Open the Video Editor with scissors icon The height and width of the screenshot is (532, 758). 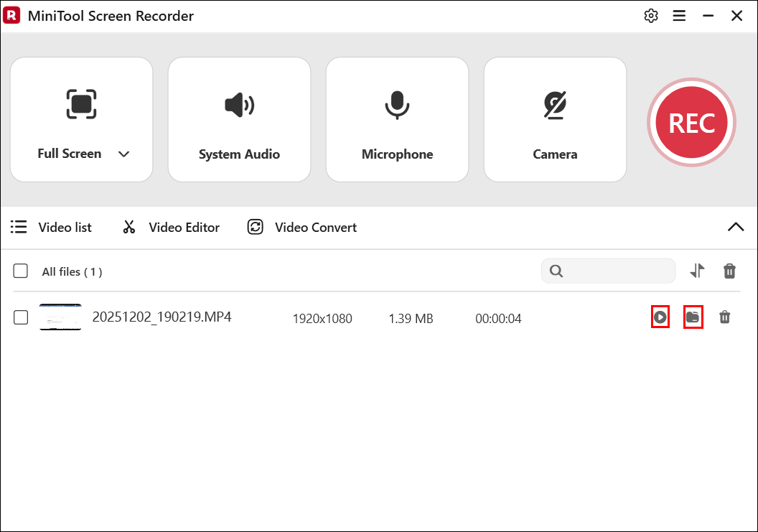point(171,227)
